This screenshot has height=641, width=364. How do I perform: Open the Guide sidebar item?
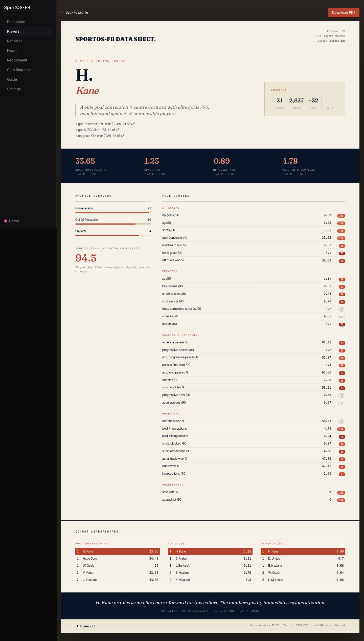pos(28,79)
